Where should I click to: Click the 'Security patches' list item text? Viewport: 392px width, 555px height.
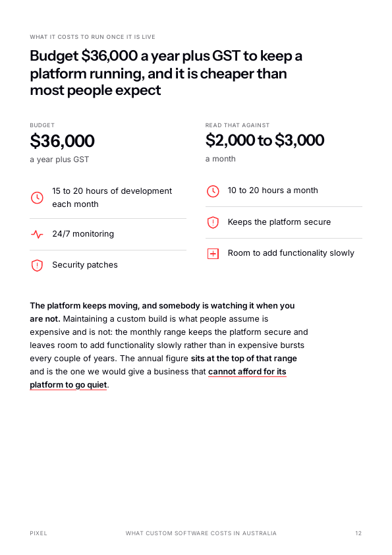click(x=85, y=265)
